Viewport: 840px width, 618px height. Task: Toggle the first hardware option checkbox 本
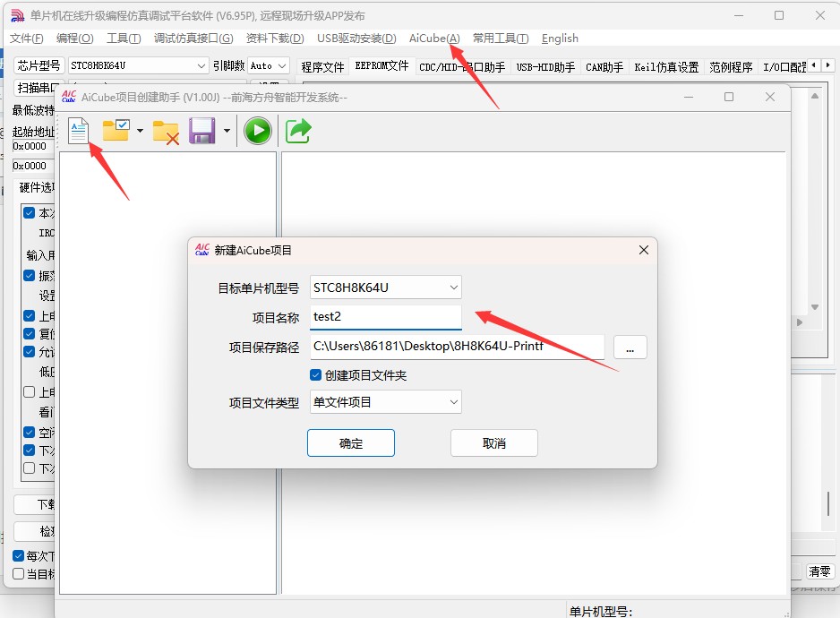pos(30,213)
